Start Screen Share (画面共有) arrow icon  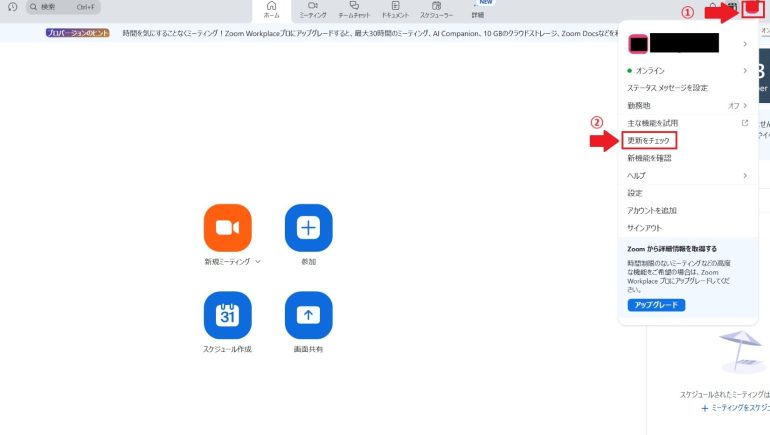click(308, 315)
